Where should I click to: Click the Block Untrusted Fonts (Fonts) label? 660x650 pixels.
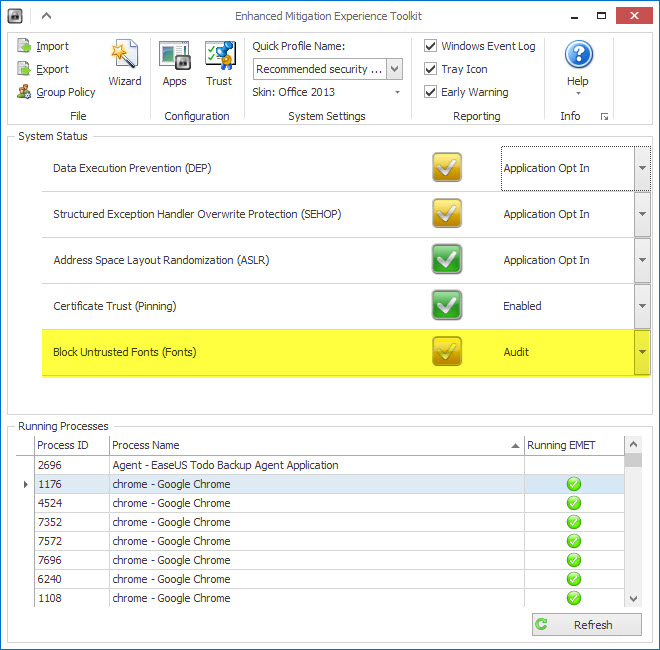[x=125, y=352]
